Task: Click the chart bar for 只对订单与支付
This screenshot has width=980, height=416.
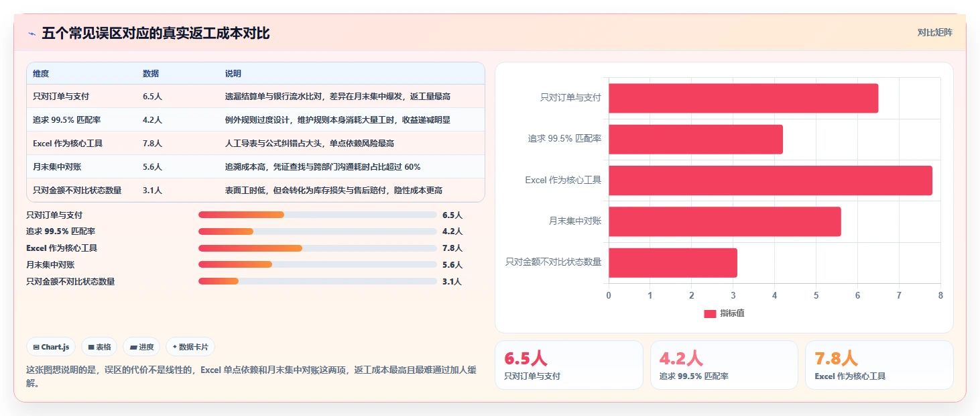Action: (x=743, y=98)
